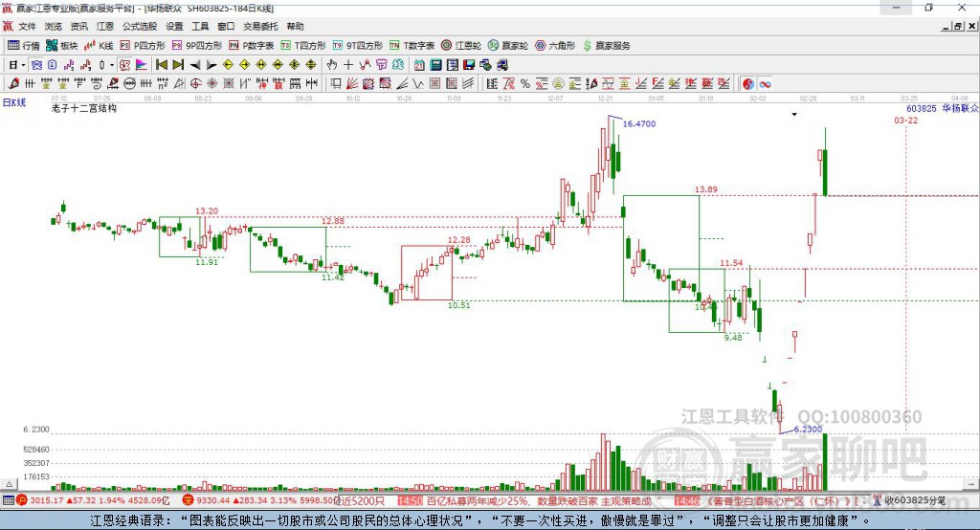Image resolution: width=980 pixels, height=530 pixels.
Task: Select the red circle crosshair tool
Action: coord(195,84)
